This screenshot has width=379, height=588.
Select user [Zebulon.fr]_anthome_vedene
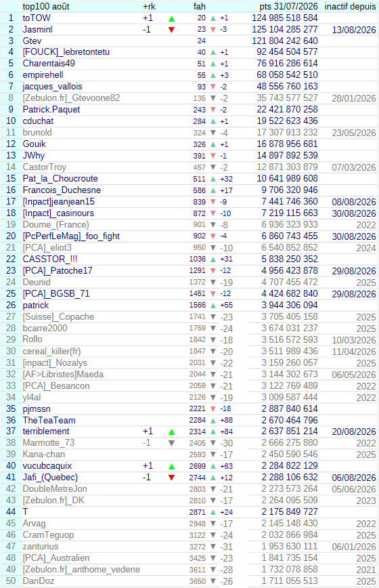point(81,570)
